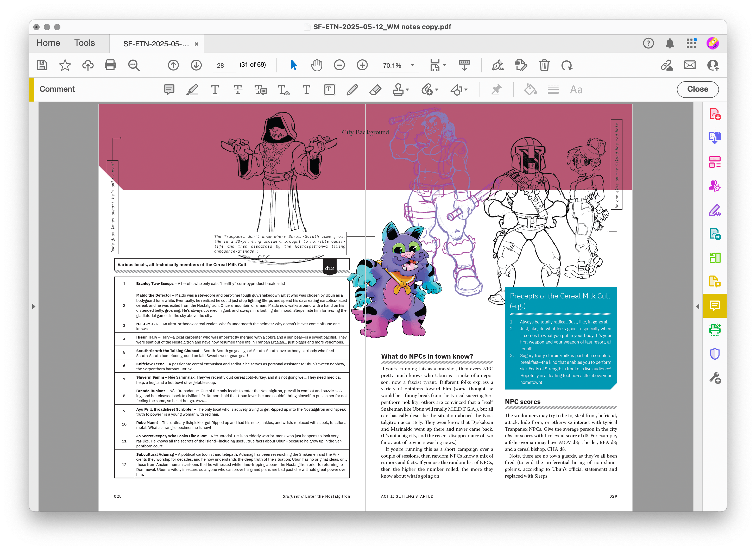Select the highlight text tool
The height and width of the screenshot is (550, 756).
pyautogui.click(x=192, y=89)
